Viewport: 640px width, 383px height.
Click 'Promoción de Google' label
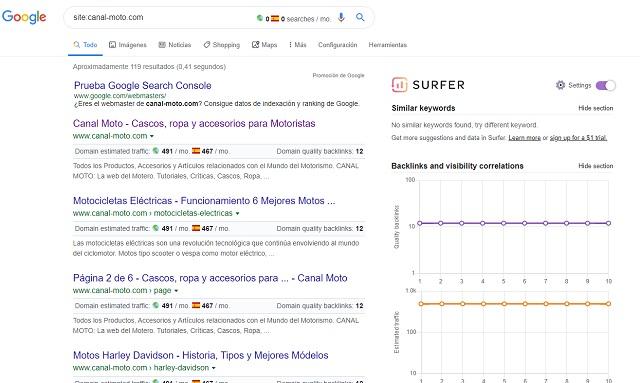coord(338,75)
